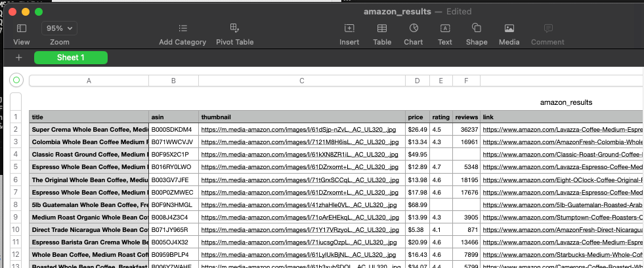Select rating cell 4.1
Screen dimensions: 644x268
click(x=441, y=229)
